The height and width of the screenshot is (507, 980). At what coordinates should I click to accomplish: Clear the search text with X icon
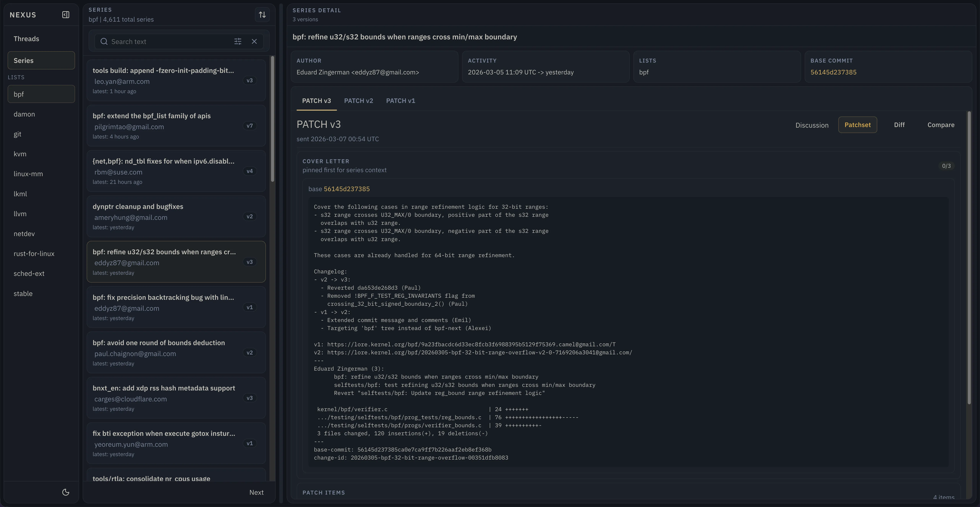point(255,42)
